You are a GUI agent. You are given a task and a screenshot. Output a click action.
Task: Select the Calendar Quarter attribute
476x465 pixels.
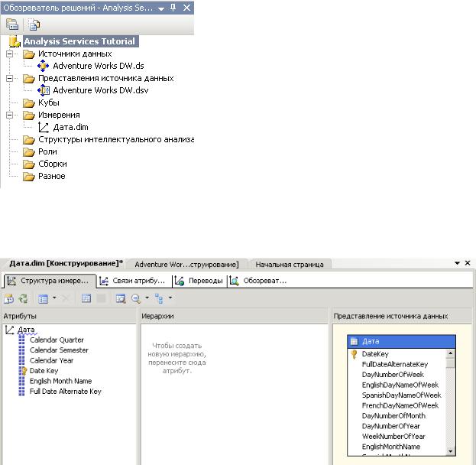pyautogui.click(x=57, y=340)
